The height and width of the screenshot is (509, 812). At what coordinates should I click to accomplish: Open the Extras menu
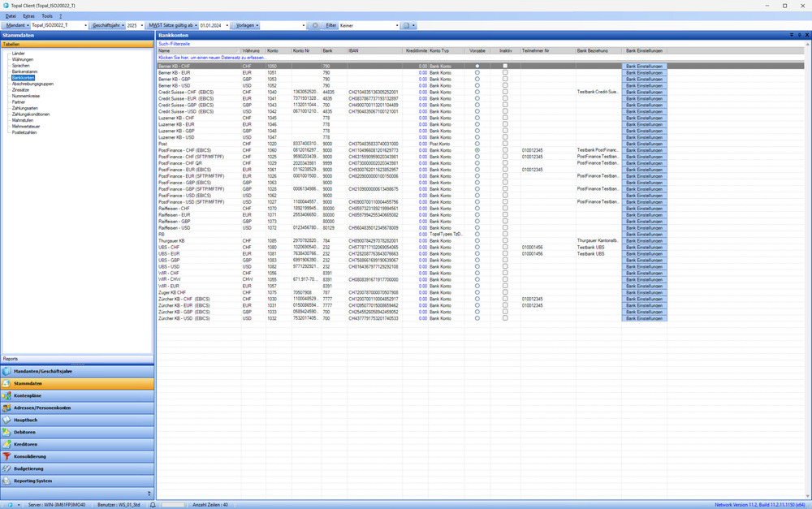(28, 15)
